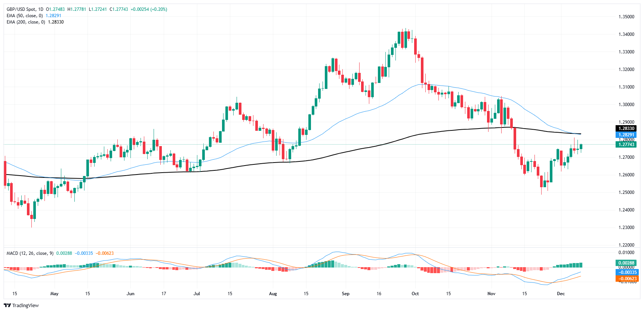Select the GBP/USD Spot symbol title
The width and height of the screenshot is (644, 312).
click(x=22, y=9)
